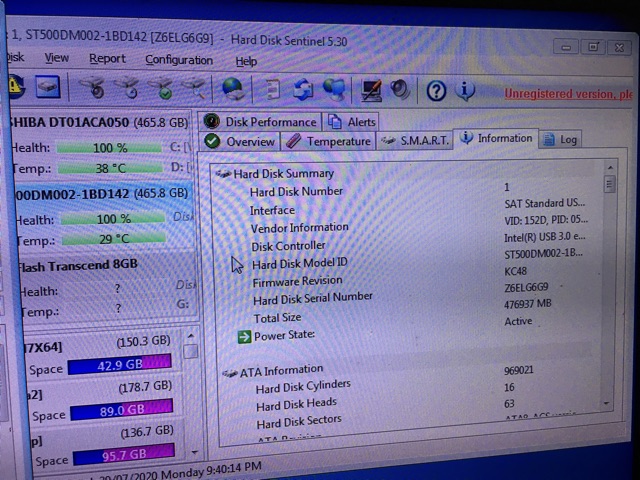Image resolution: width=640 pixels, height=480 pixels.
Task: Click the Unregistered version link
Action: pos(568,94)
